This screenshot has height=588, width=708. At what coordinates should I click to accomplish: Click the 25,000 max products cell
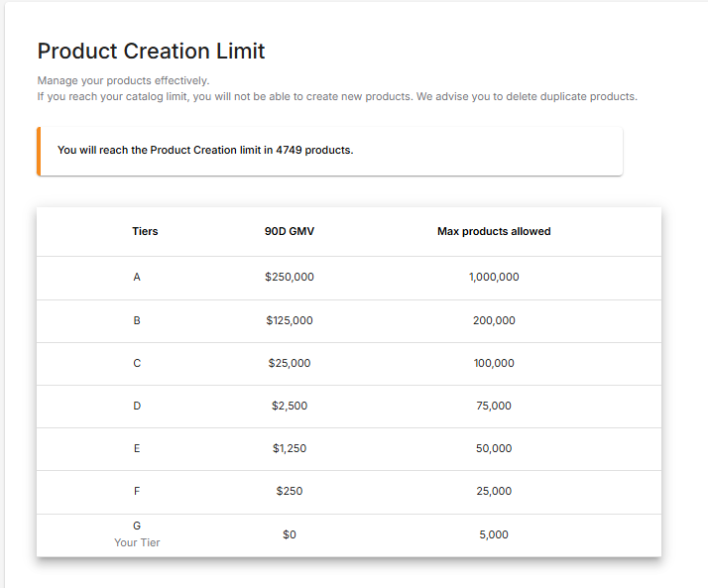[494, 491]
